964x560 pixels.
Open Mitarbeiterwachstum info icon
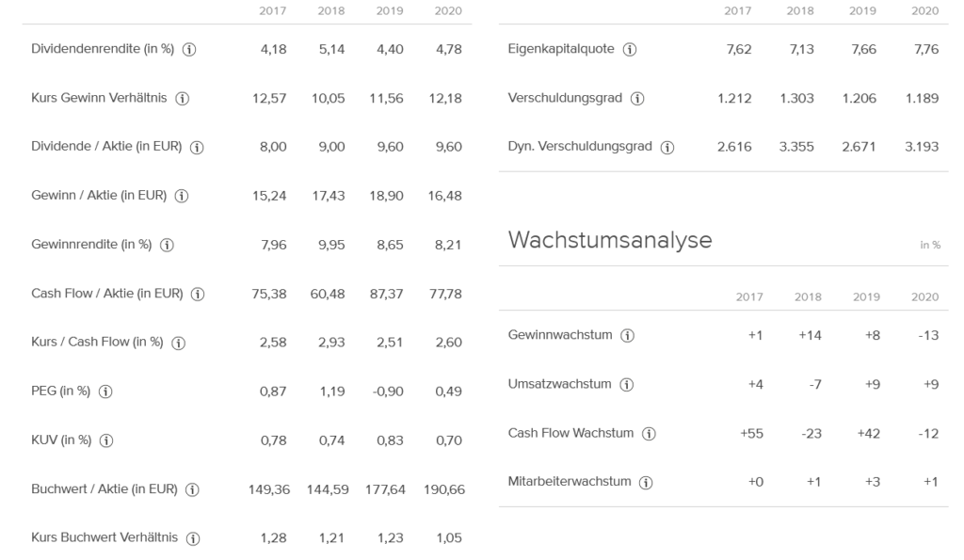646,483
